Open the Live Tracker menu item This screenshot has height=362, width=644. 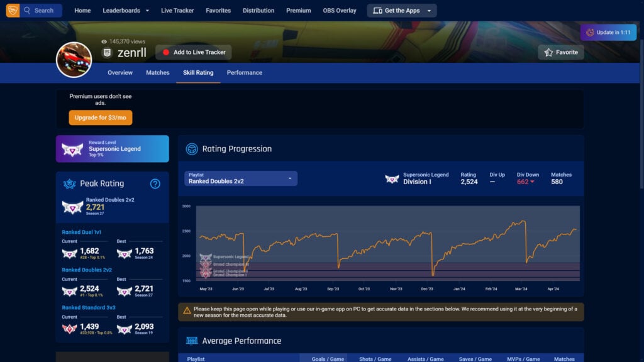pos(177,10)
